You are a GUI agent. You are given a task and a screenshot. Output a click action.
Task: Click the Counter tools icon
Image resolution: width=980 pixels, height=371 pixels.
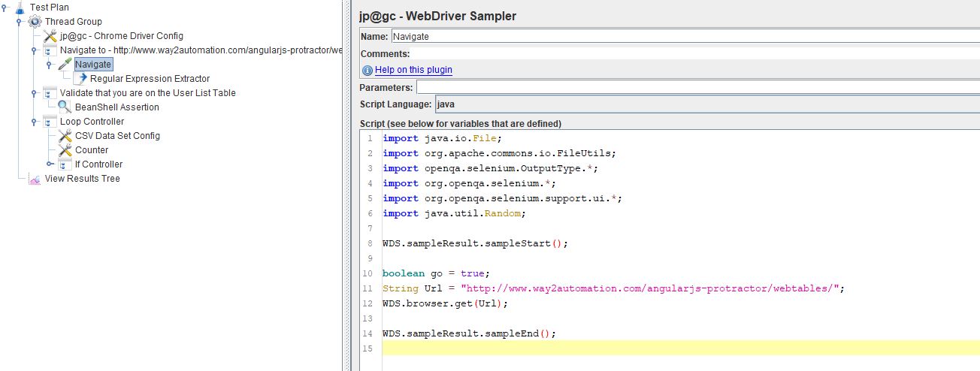click(65, 150)
